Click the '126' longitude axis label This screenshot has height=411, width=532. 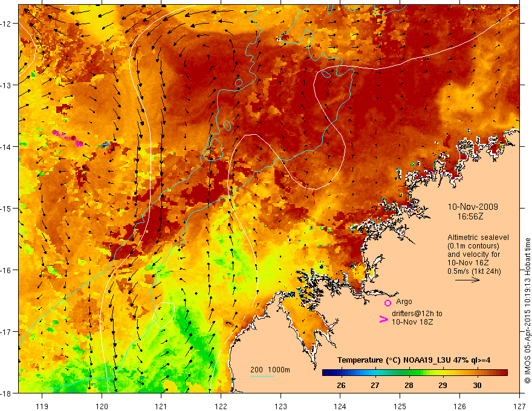pos(459,406)
